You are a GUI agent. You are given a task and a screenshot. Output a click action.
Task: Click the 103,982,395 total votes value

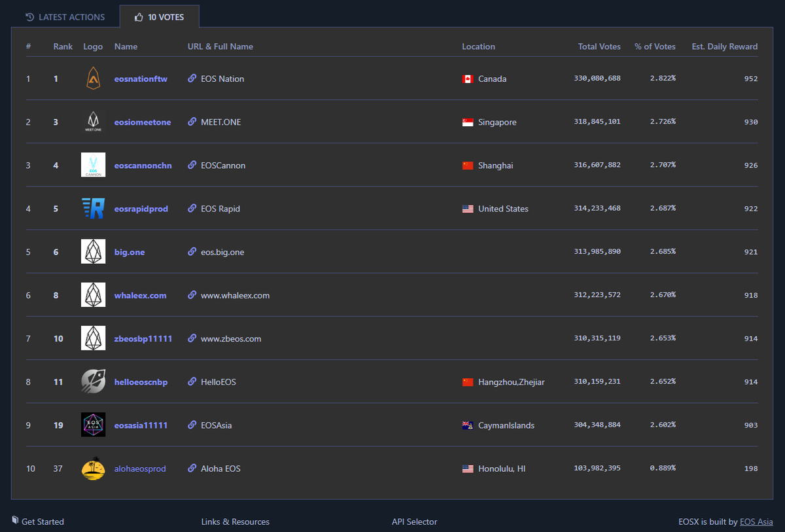pyautogui.click(x=597, y=469)
